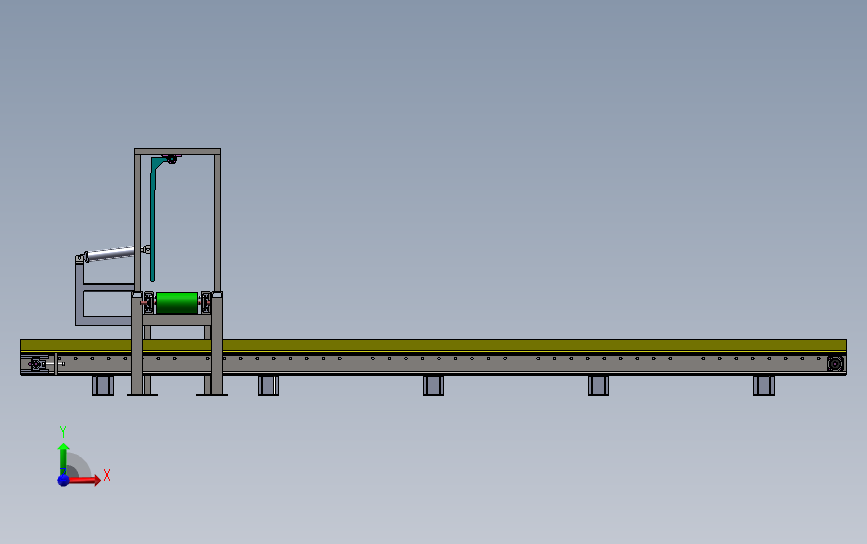Select the middle conveyor support leg
Image resolution: width=867 pixels, height=544 pixels.
click(x=434, y=385)
